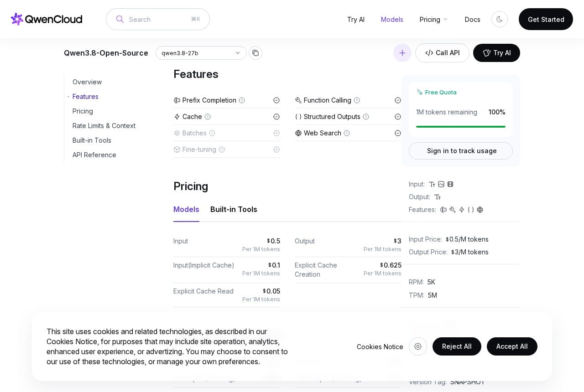Click the Fine-tuning unsupported status mark
Screen dimensions: 584x392
click(276, 150)
